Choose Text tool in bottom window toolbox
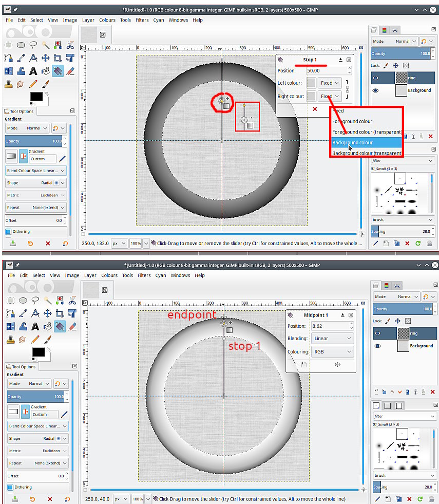Viewport: 439px width, 504px height. 35,327
